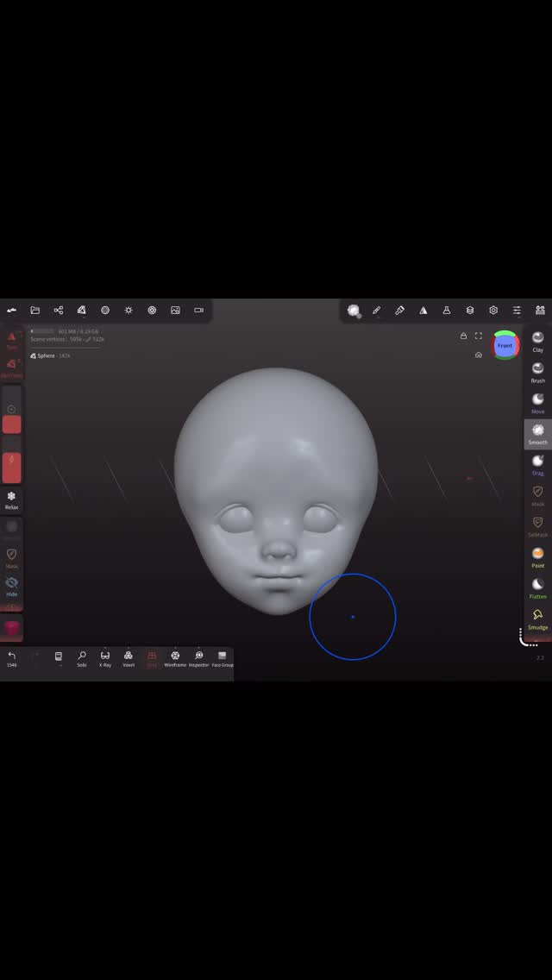552x980 pixels.
Task: Select the Brush tool
Action: [x=537, y=373]
